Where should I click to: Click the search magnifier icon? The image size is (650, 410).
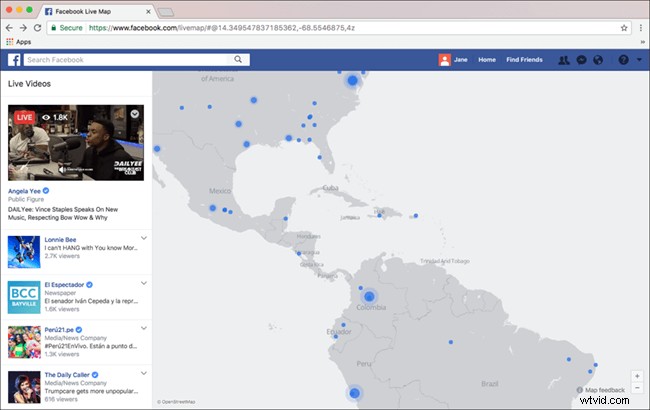[238, 59]
